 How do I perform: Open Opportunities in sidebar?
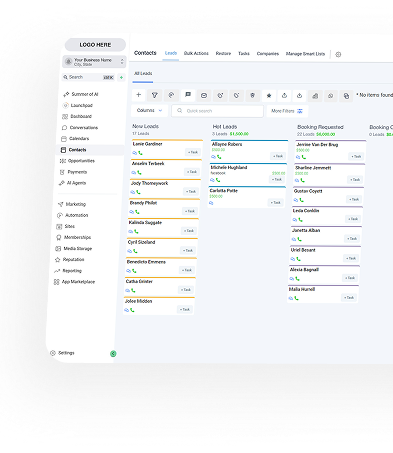point(77,161)
